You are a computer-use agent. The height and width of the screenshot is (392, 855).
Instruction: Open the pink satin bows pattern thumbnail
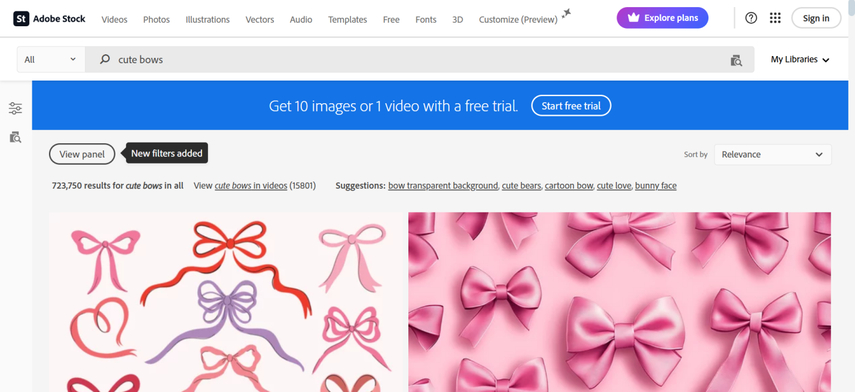pos(619,302)
